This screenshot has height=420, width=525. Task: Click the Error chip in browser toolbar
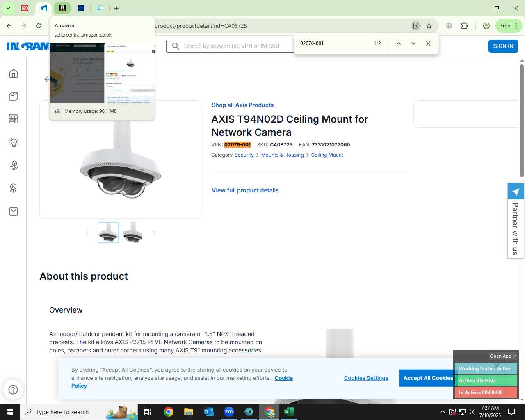pos(509,26)
